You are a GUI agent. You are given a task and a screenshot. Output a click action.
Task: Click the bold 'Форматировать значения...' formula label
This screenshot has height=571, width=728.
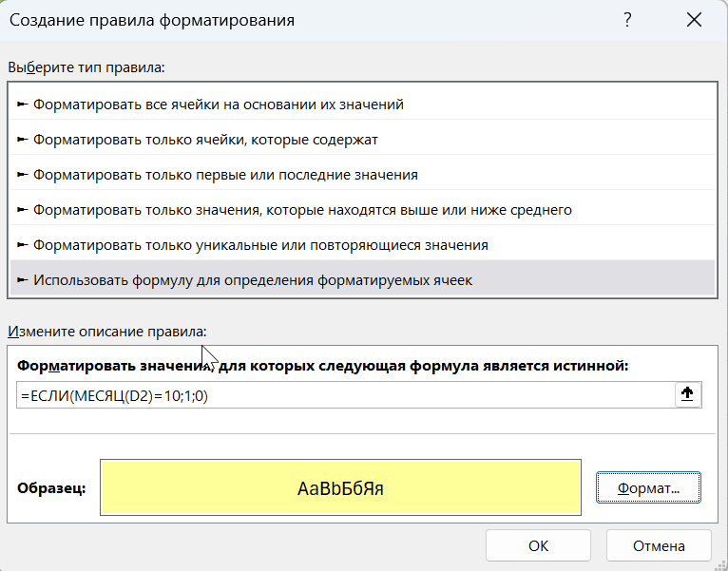click(323, 366)
